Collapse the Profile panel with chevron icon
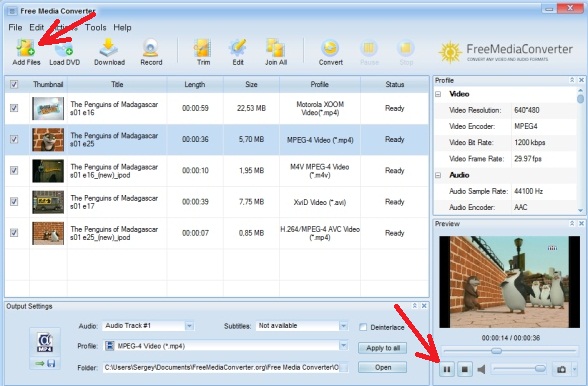 point(572,80)
